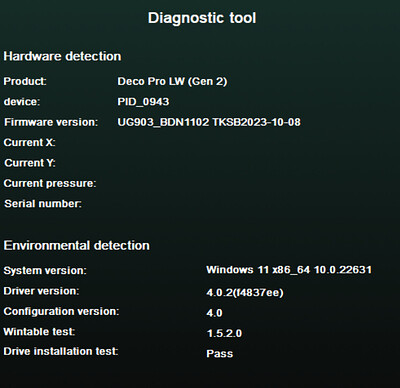The image size is (400, 388).
Task: Click the 'Serial number:' label
Action: (x=43, y=204)
